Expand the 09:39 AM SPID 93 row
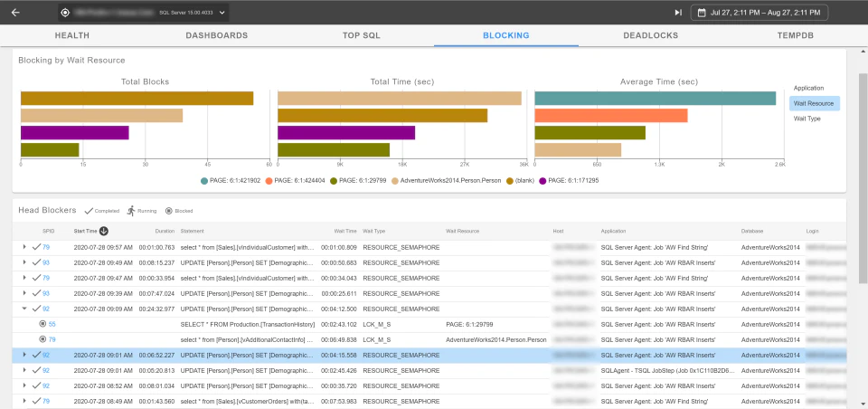Screen dimensions: 868x409 (x=24, y=293)
